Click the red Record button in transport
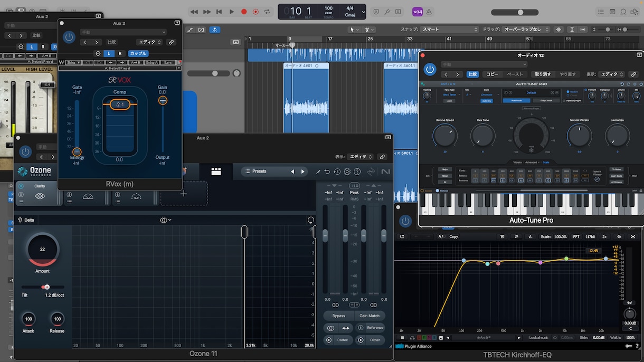Viewport: 644px width, 362px height. click(244, 12)
